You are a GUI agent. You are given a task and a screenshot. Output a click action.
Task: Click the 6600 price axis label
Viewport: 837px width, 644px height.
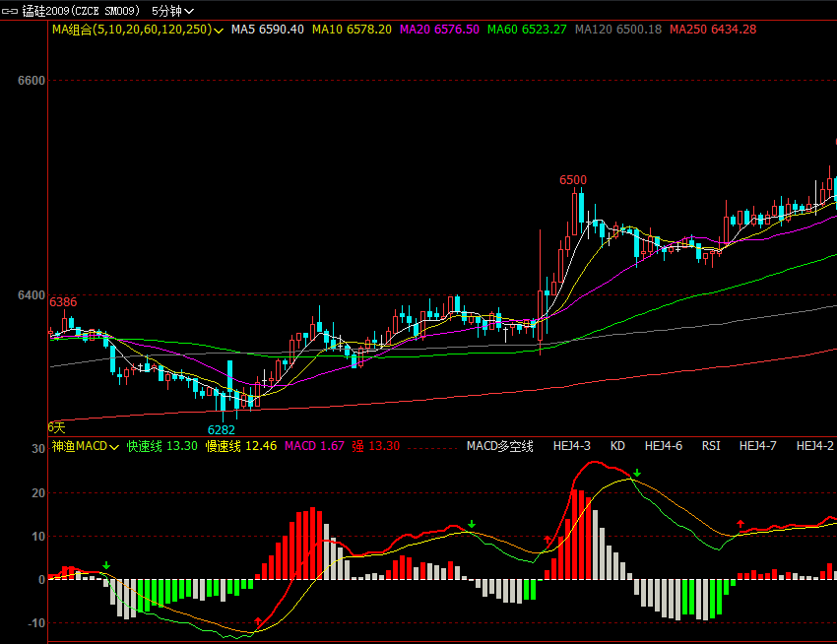[x=32, y=81]
